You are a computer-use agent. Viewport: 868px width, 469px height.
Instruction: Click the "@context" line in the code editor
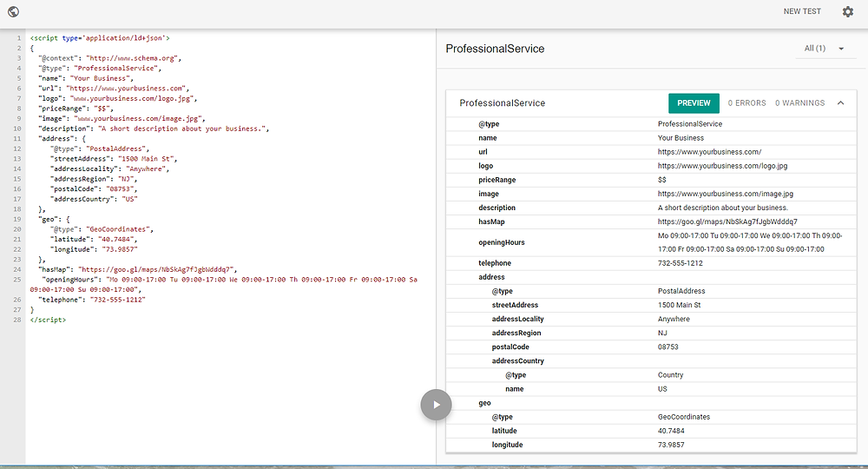[109, 58]
